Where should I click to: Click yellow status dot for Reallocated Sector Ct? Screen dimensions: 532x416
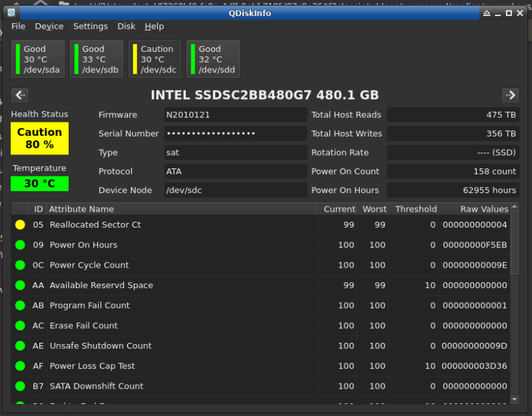(20, 225)
